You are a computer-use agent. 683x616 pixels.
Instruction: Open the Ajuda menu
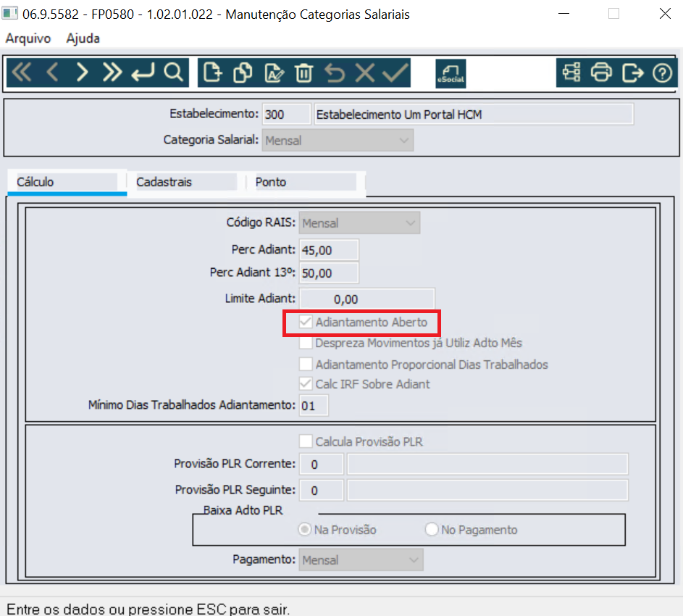point(83,38)
